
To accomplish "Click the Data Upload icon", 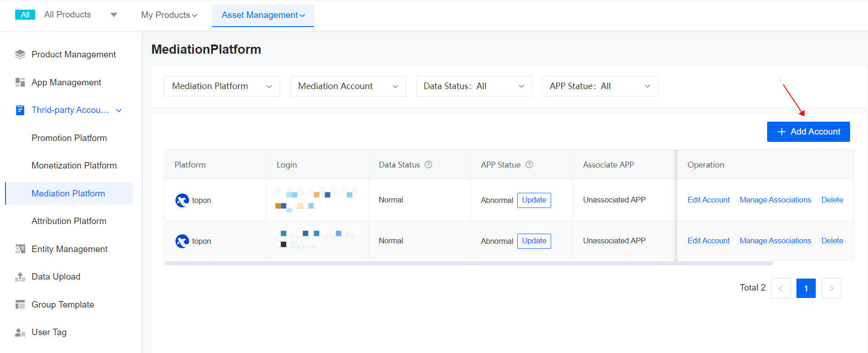I will pyautogui.click(x=20, y=277).
